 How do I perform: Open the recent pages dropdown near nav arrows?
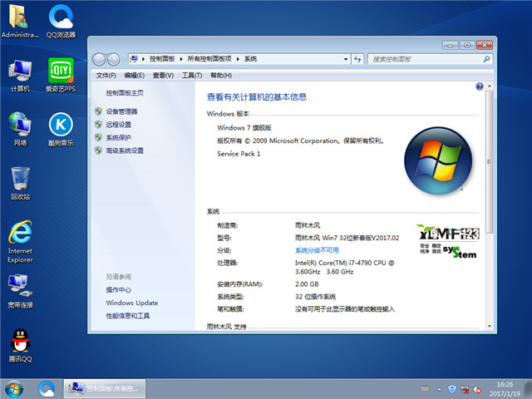[x=124, y=59]
